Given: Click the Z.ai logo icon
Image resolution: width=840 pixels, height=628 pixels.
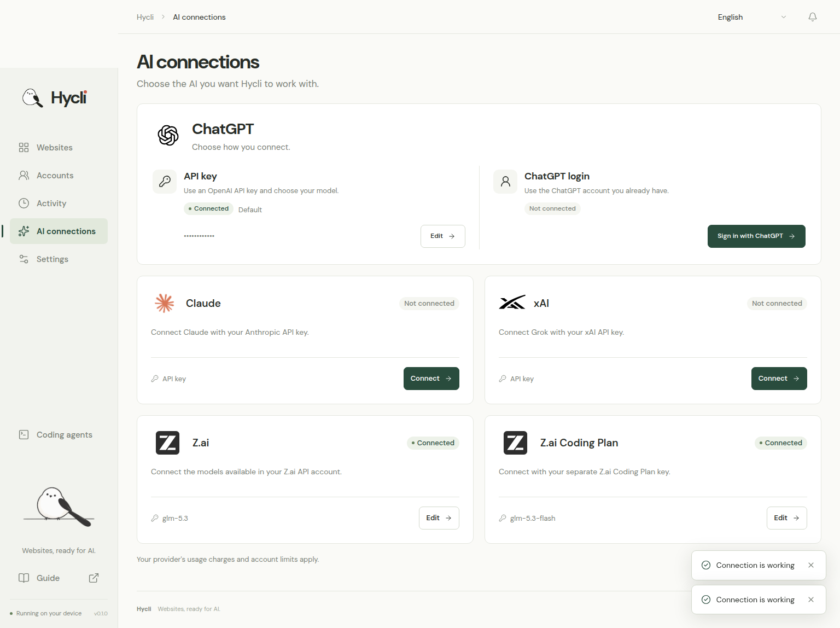Looking at the screenshot, I should coord(167,443).
